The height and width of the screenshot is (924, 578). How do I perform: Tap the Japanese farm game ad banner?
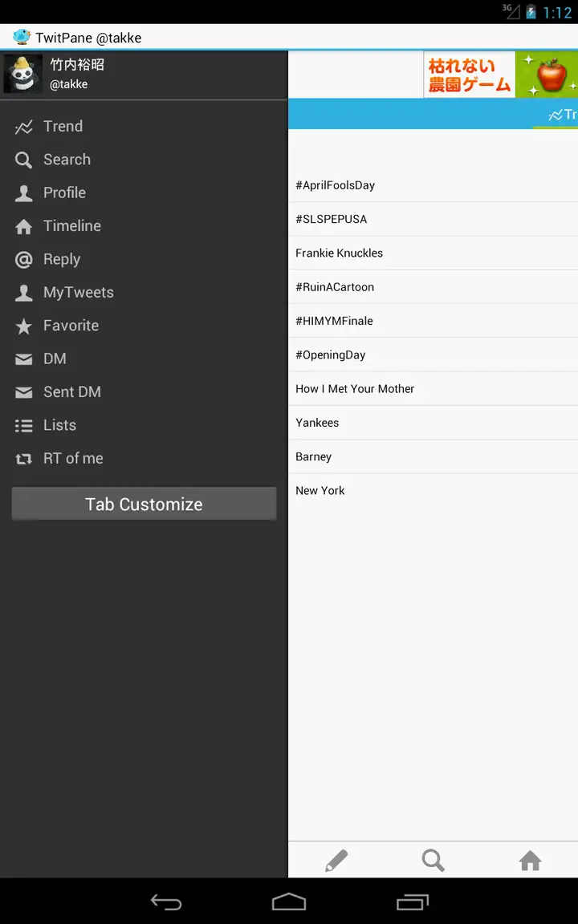(x=501, y=75)
